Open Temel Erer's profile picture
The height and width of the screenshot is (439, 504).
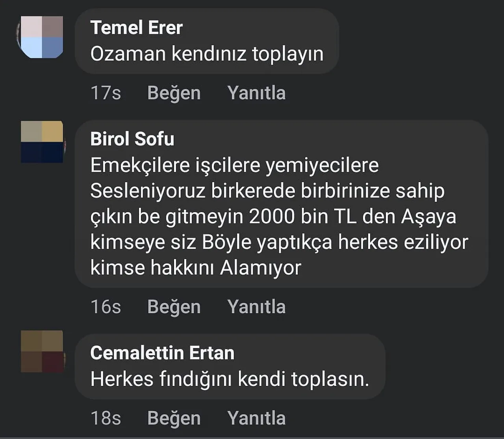(x=42, y=37)
